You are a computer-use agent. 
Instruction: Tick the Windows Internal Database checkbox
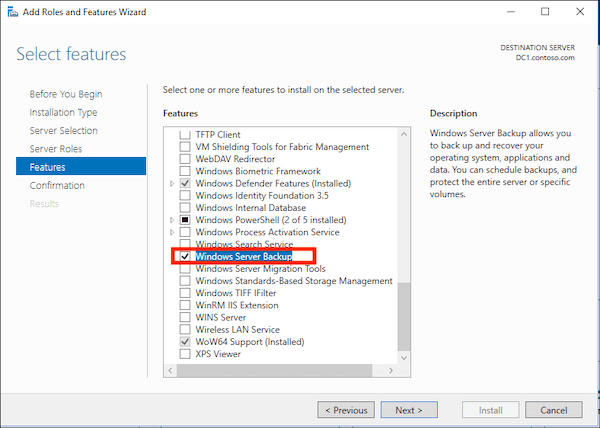click(184, 208)
